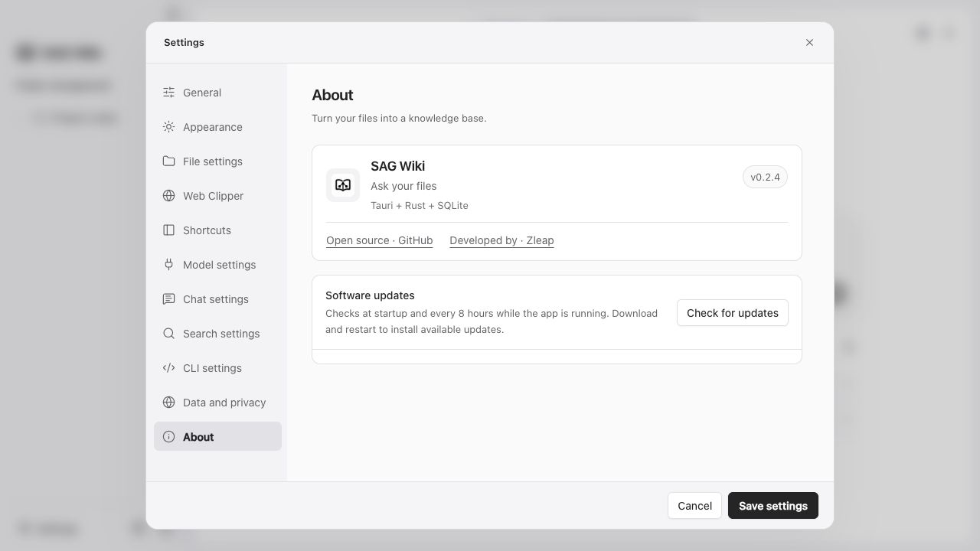Screen dimensions: 980x551
Task: Select the About label in the sidebar
Action: click(x=198, y=437)
